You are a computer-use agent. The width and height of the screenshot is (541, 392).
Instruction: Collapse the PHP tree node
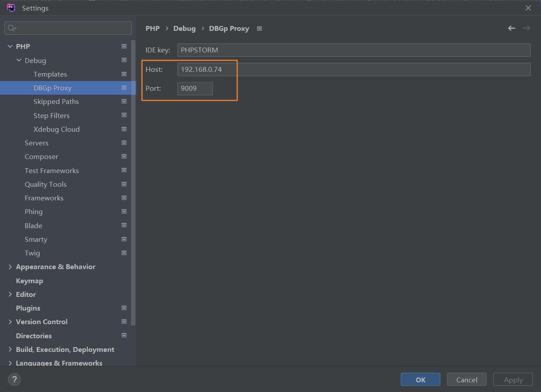pyautogui.click(x=10, y=46)
